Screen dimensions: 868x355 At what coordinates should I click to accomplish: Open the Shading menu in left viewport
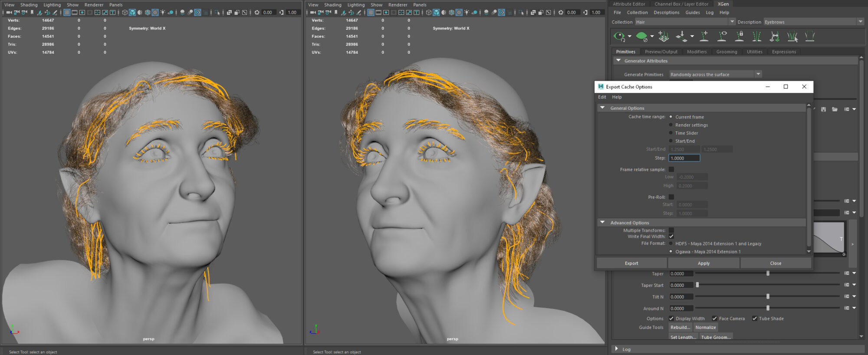29,5
